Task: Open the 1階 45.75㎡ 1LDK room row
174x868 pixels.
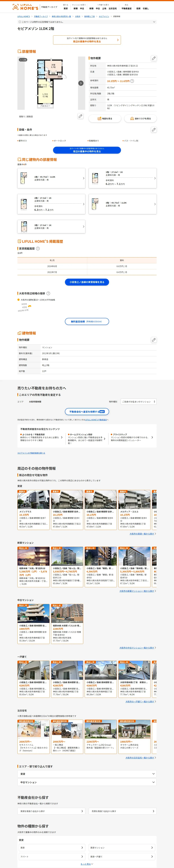Action: click(x=51, y=178)
